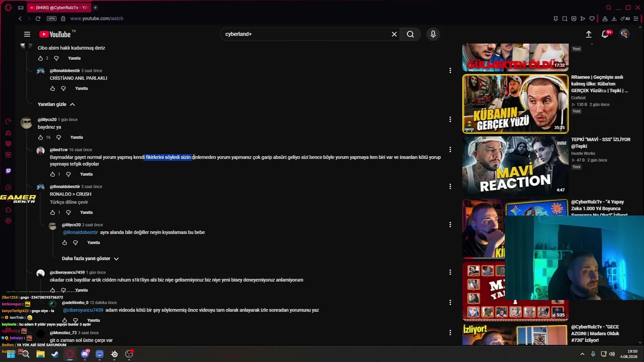The height and width of the screenshot is (362, 644).
Task: Collapse replies with "Yanıtları gizle"
Action: click(56, 105)
